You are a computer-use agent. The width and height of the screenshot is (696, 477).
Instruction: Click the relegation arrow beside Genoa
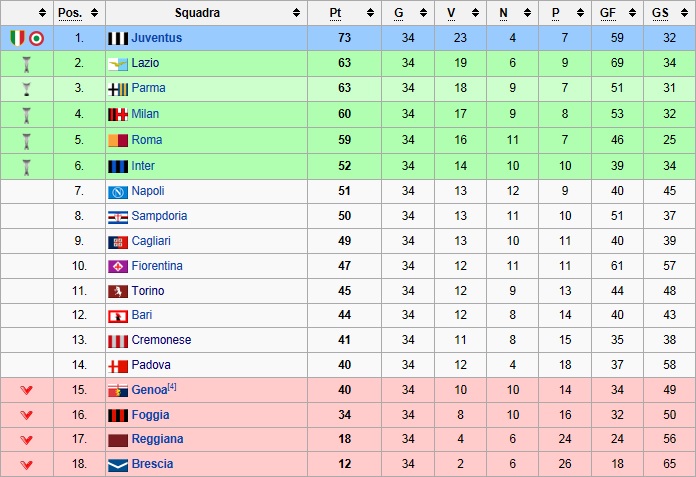(26, 390)
